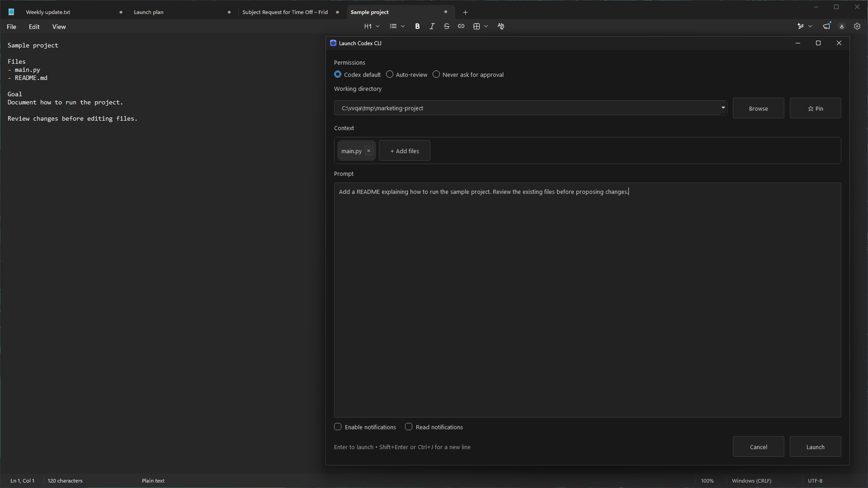Toggle bold formatting in Notepad toolbar

[x=417, y=27]
